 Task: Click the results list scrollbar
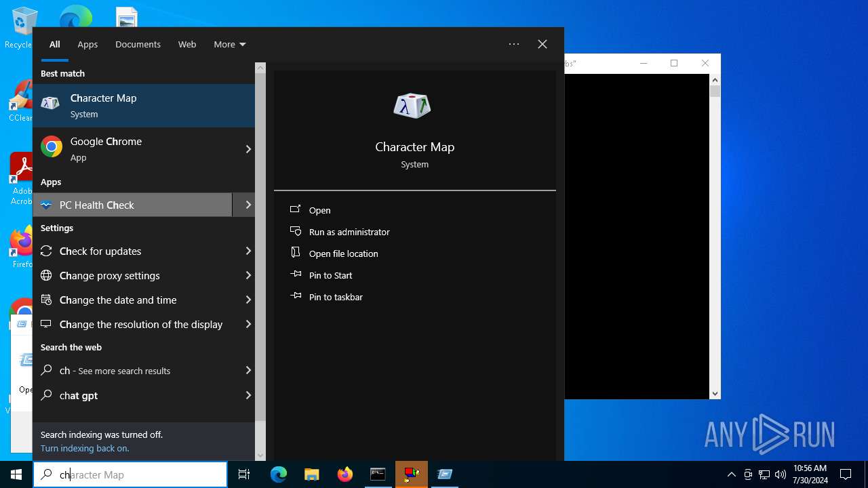(x=260, y=247)
